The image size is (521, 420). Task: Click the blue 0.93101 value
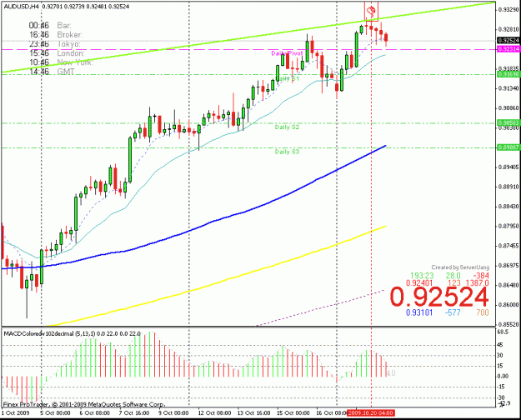click(419, 312)
